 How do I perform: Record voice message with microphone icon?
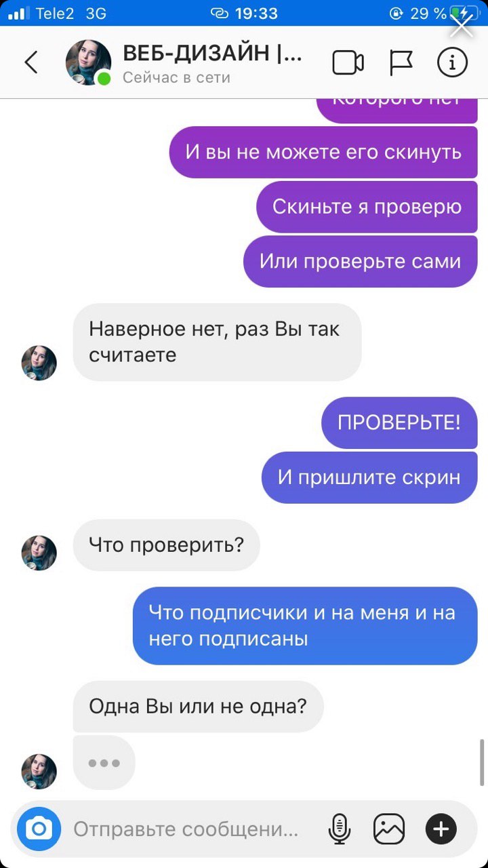pyautogui.click(x=339, y=829)
